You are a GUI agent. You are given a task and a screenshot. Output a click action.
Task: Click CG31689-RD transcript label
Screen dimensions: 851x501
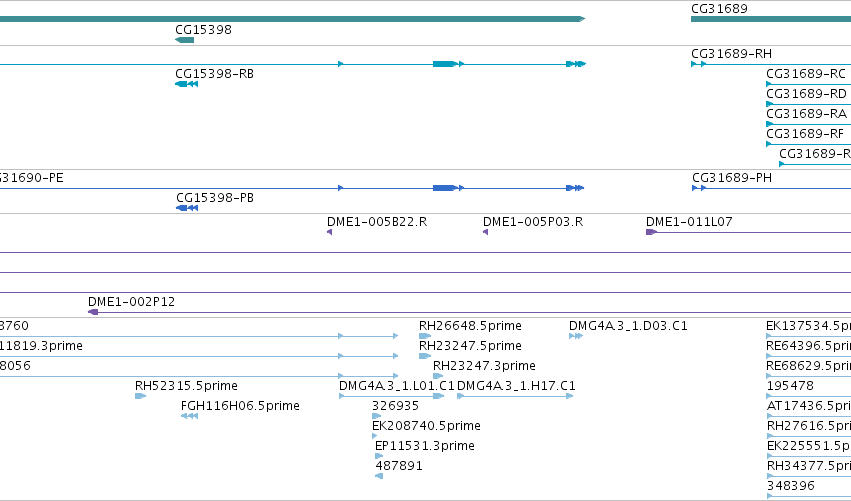click(806, 94)
